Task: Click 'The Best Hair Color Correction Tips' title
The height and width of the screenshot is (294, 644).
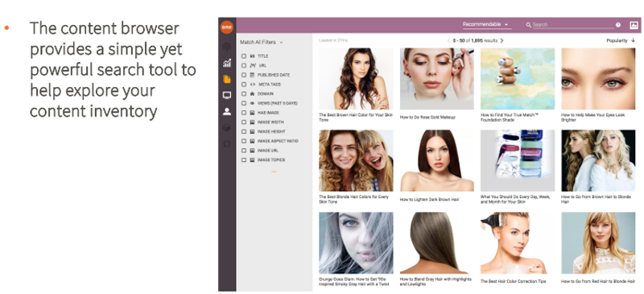Action: pyautogui.click(x=514, y=281)
